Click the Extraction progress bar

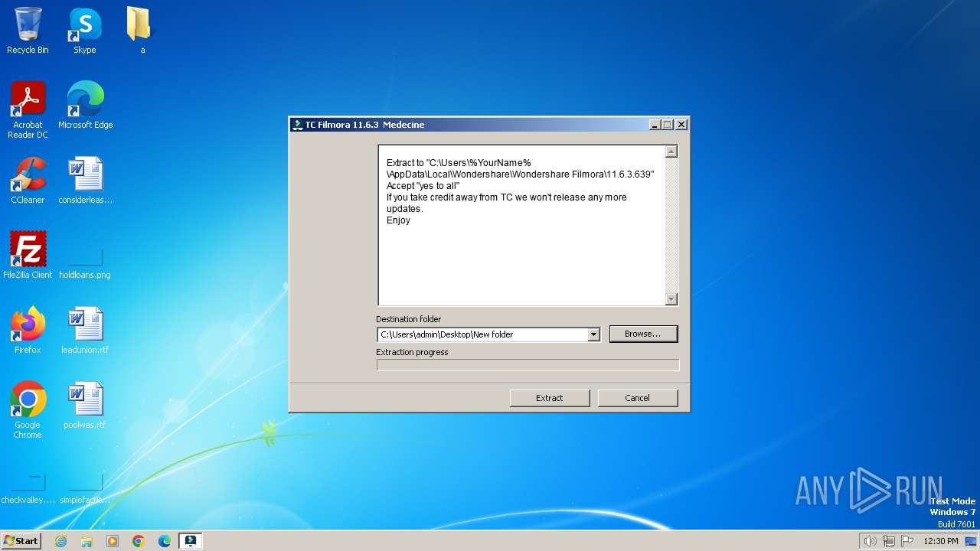click(x=528, y=365)
